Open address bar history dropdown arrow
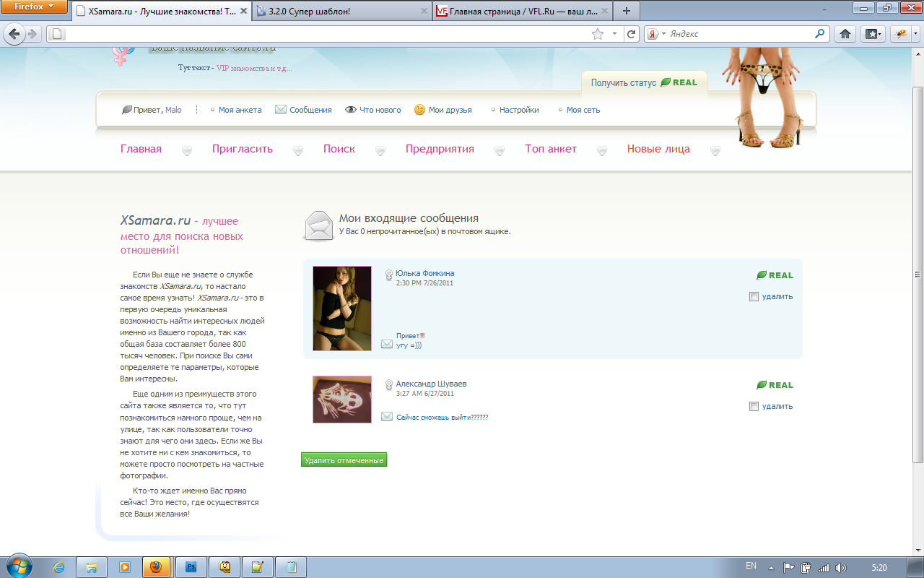924x578 pixels. point(614,34)
